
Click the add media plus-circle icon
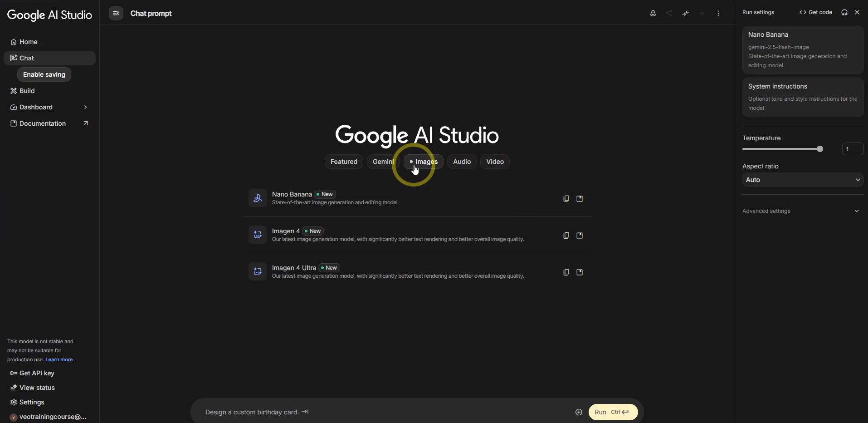click(579, 412)
